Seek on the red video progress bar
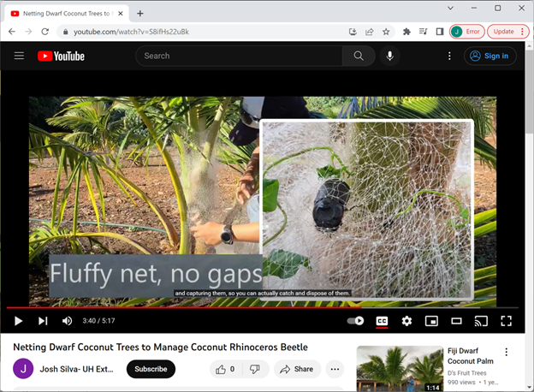Screen dimensions: 534x392 tap(262, 307)
